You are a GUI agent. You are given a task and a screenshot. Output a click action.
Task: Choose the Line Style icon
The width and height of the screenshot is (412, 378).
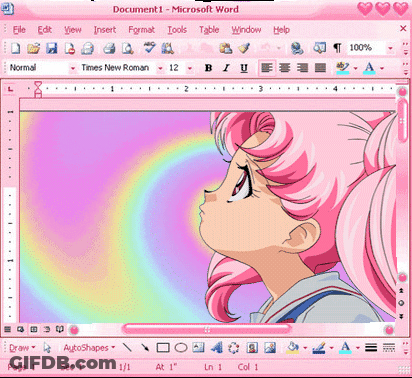point(371,348)
